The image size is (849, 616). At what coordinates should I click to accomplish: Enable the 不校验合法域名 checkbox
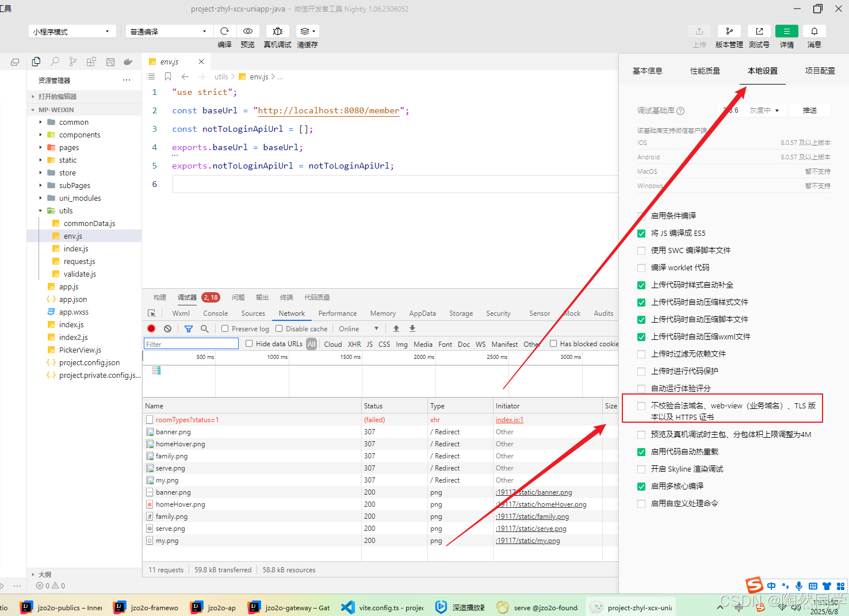[641, 405]
